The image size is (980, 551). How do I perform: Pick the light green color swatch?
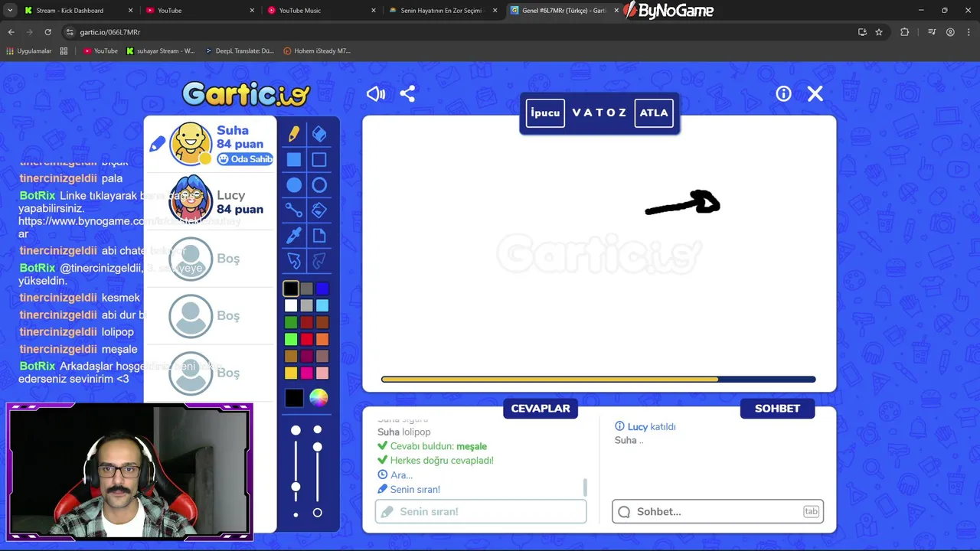click(291, 339)
